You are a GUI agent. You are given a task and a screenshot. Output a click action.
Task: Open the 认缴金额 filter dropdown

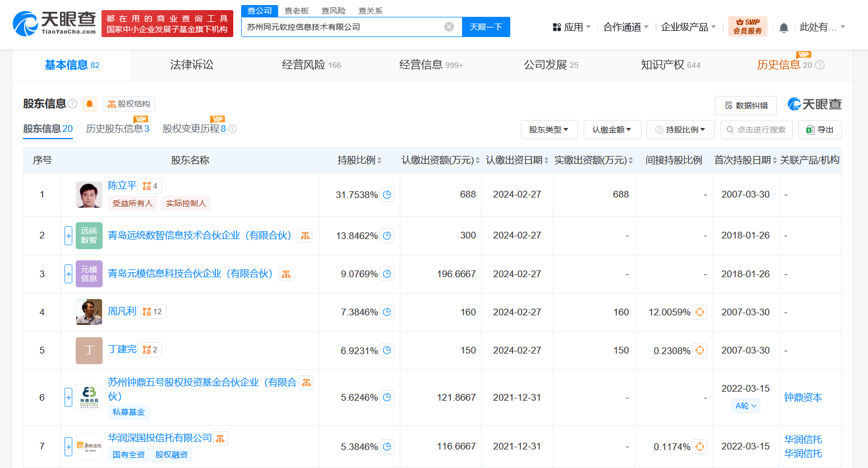[x=611, y=130]
